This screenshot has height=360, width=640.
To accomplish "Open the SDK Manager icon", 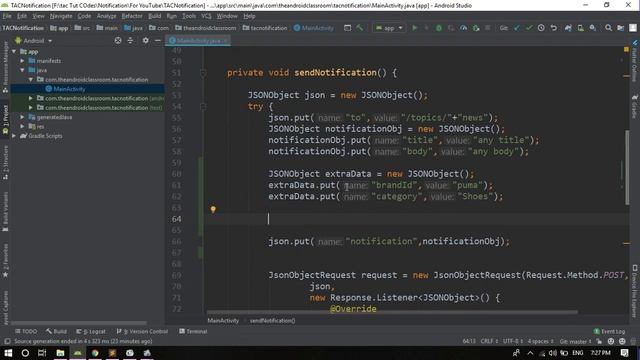I will [593, 28].
